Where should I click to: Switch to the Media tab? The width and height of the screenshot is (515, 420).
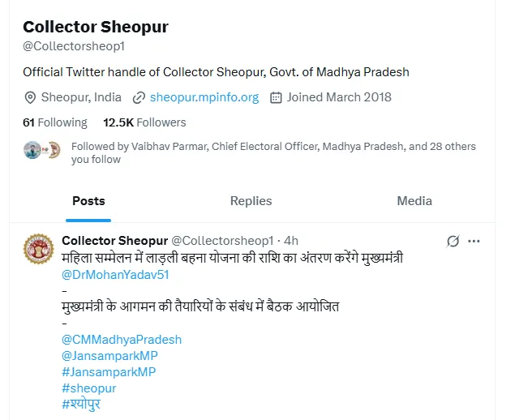(x=414, y=201)
